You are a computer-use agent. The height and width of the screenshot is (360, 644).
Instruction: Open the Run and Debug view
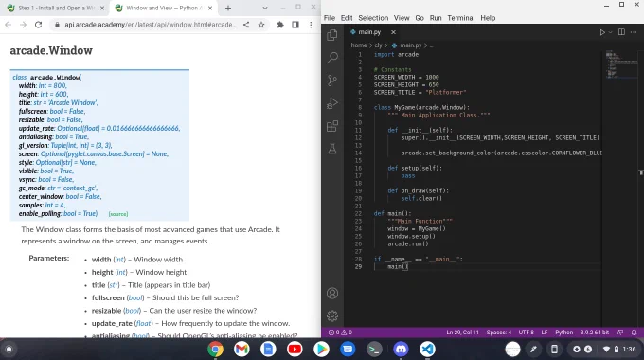(332, 103)
